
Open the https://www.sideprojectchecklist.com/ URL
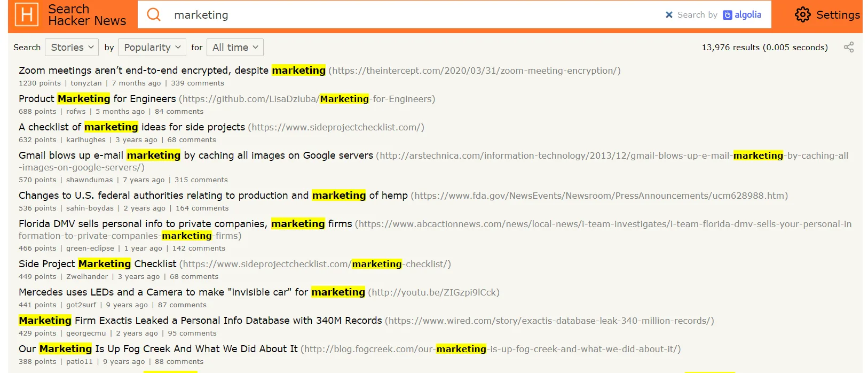[x=336, y=127]
